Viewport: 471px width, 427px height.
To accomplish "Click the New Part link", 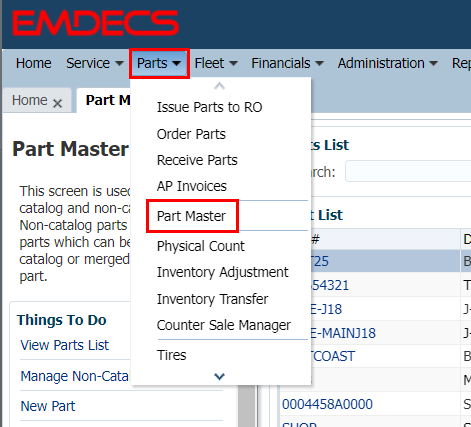I will pos(48,406).
